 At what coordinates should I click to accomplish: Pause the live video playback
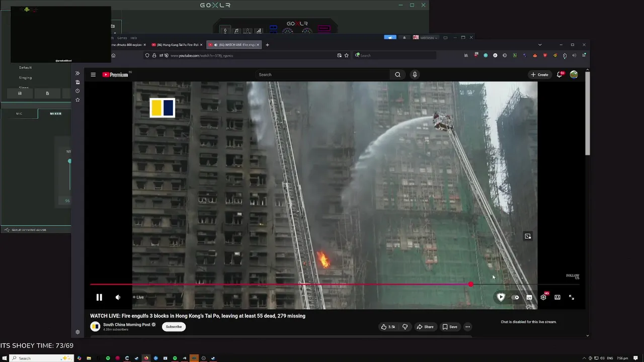[x=99, y=297]
